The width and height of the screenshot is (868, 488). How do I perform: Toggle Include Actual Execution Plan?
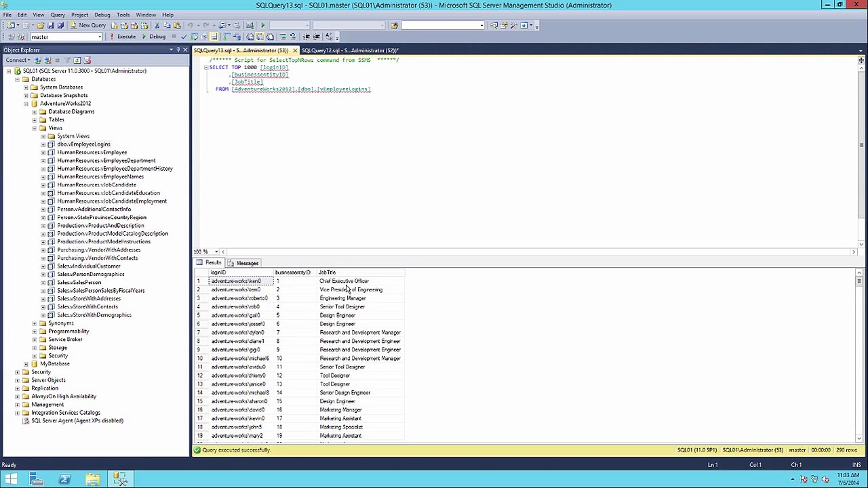click(x=227, y=37)
